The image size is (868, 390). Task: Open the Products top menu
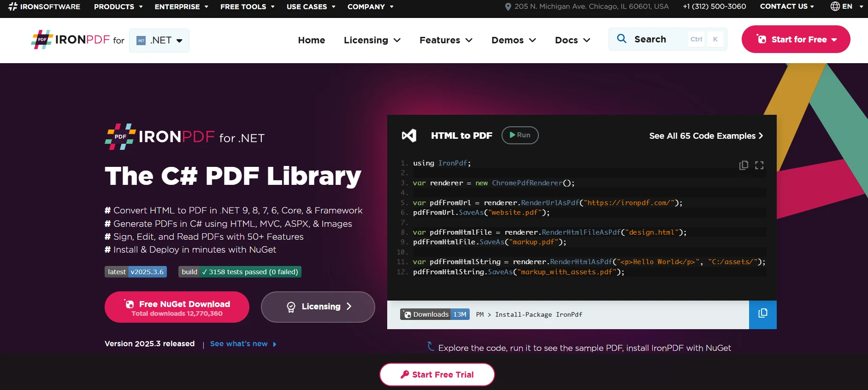coord(118,6)
